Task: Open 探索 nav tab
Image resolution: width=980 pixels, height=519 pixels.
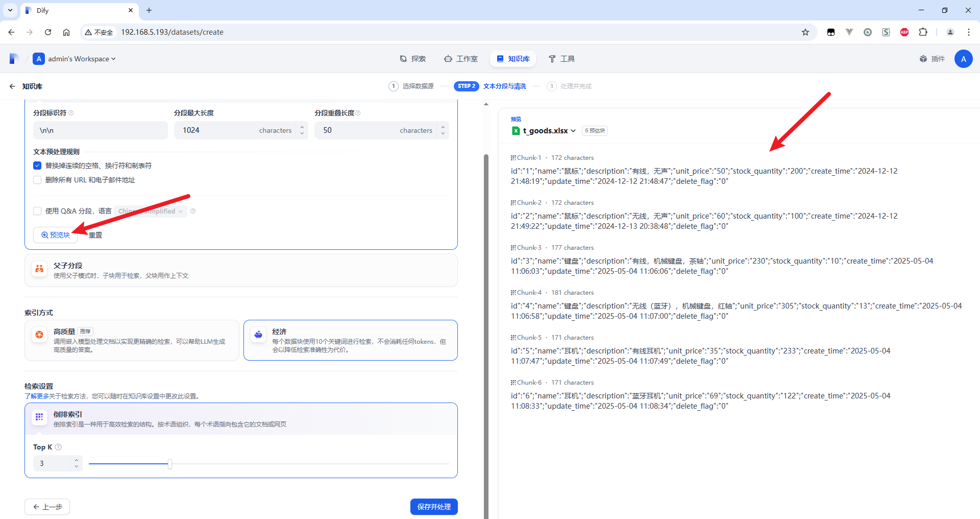Action: click(x=412, y=59)
